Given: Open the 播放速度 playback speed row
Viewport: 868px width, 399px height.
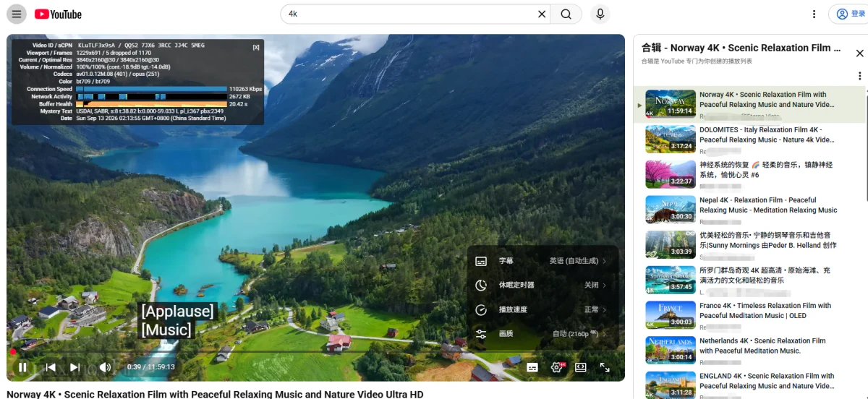Looking at the screenshot, I should 542,309.
